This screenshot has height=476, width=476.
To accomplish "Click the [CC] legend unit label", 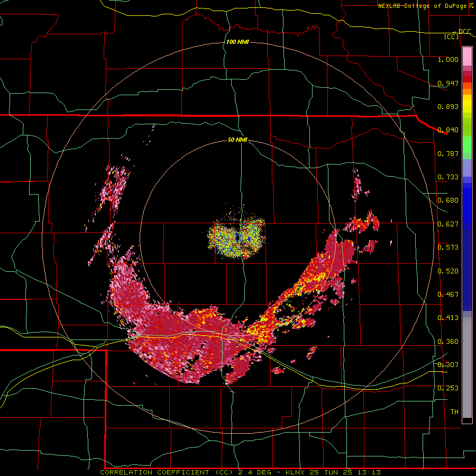I will click(x=452, y=36).
